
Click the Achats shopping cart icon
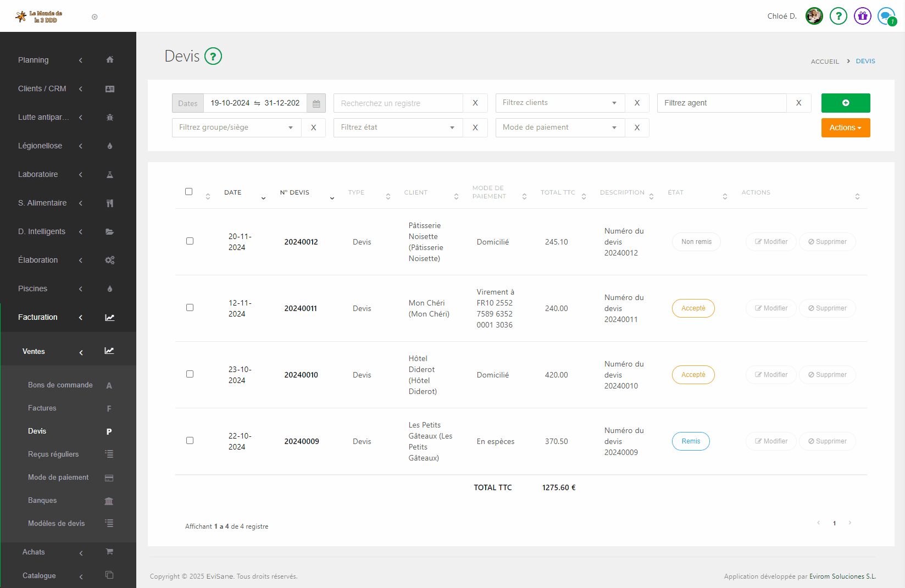109,552
